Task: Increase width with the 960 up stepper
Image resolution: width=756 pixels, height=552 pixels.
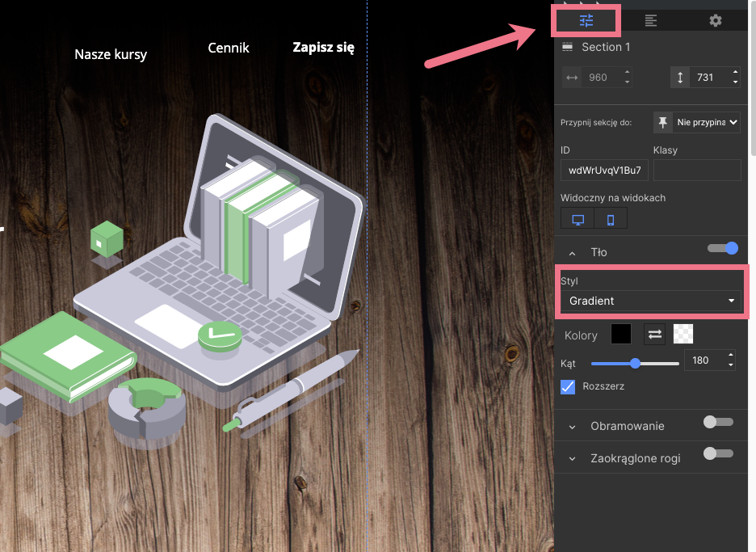Action: click(x=628, y=73)
